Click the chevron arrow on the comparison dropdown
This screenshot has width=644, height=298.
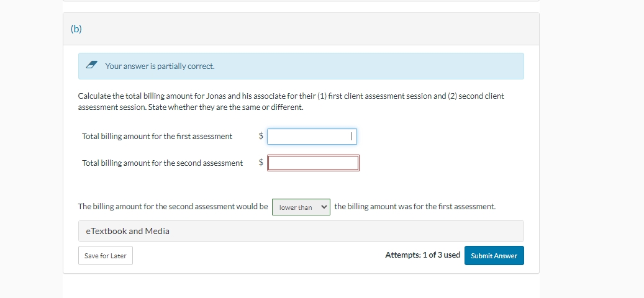[x=324, y=207]
